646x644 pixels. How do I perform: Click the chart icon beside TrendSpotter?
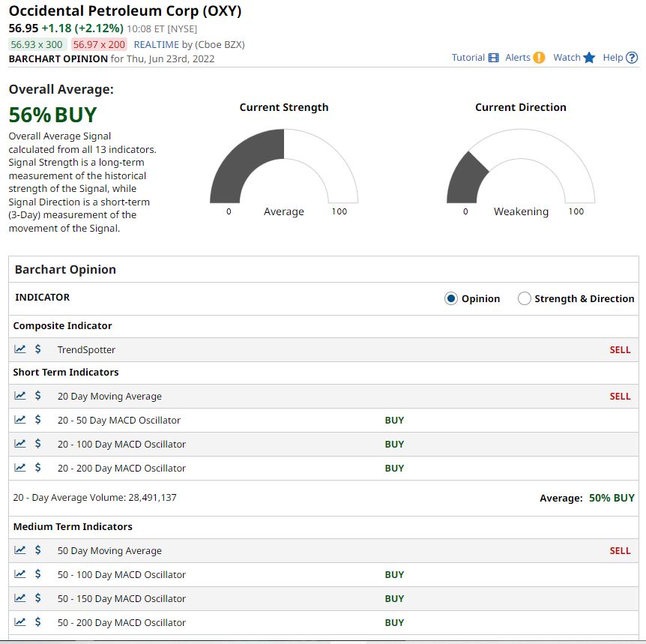coord(20,349)
